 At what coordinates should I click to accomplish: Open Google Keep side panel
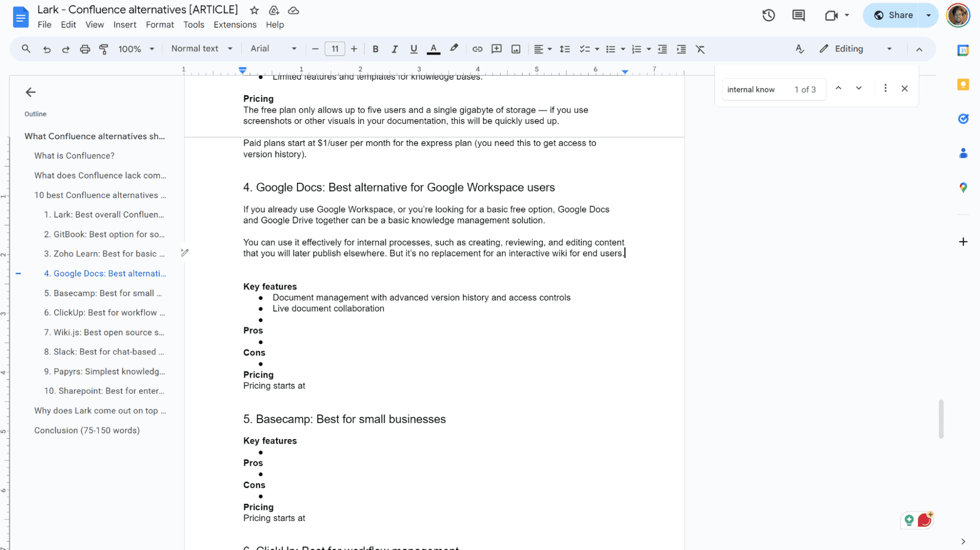(x=963, y=84)
